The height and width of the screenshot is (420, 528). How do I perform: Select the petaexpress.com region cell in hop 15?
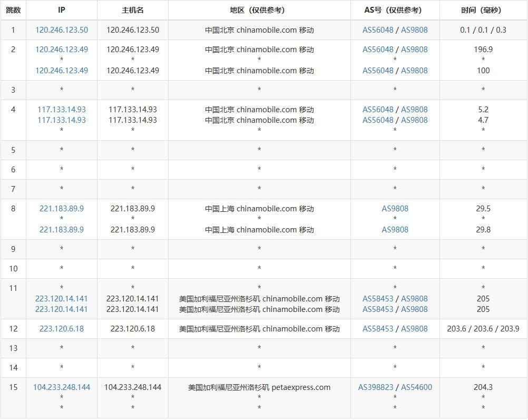tap(259, 387)
